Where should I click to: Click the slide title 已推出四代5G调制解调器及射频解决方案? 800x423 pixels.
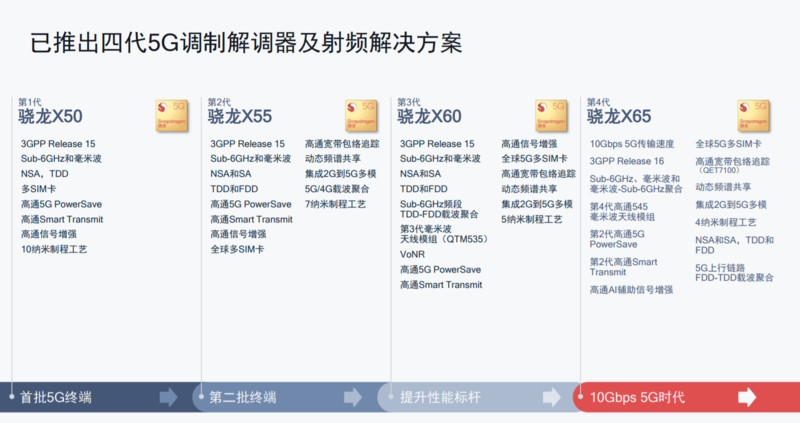point(246,43)
